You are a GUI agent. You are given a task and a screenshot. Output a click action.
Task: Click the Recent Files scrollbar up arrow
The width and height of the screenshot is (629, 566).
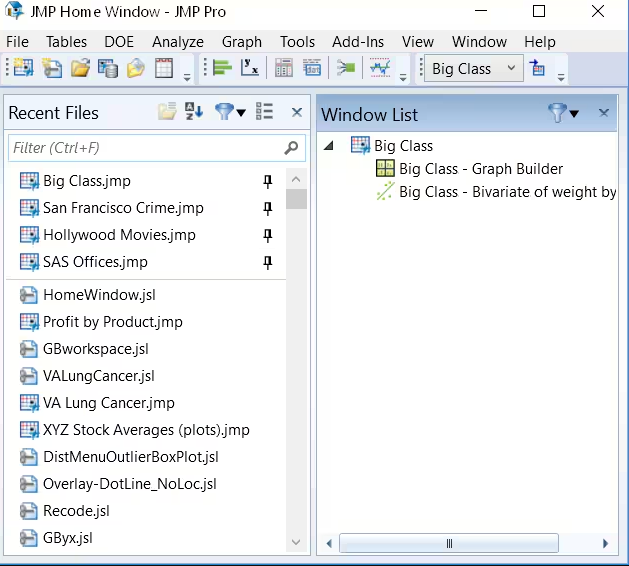[x=296, y=179]
